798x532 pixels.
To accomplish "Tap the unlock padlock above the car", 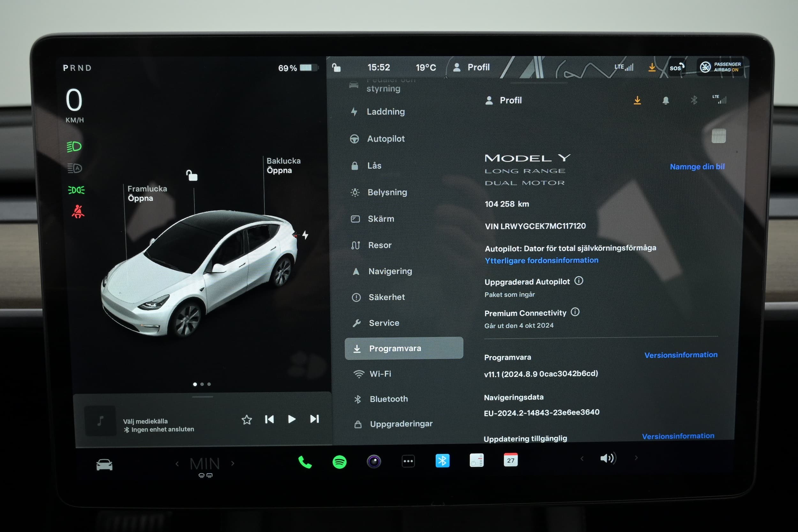I will coord(192,176).
